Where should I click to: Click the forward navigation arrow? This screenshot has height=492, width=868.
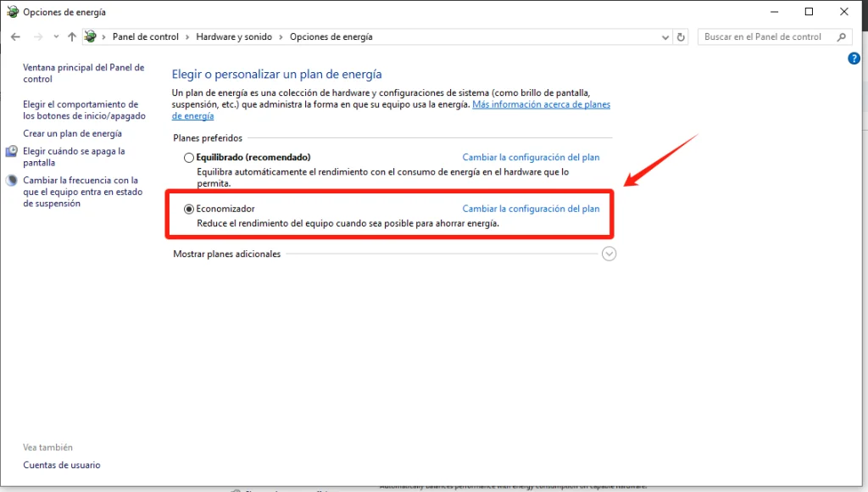pyautogui.click(x=38, y=37)
